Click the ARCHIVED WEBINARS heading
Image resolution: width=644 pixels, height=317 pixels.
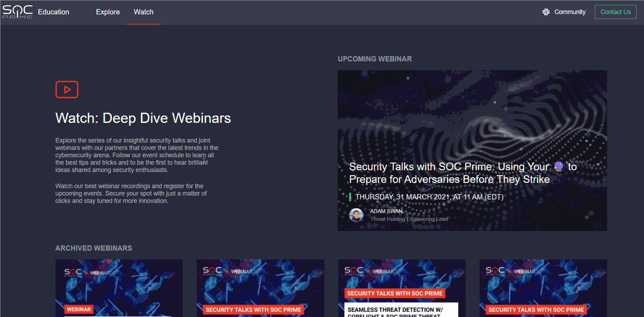tap(93, 248)
